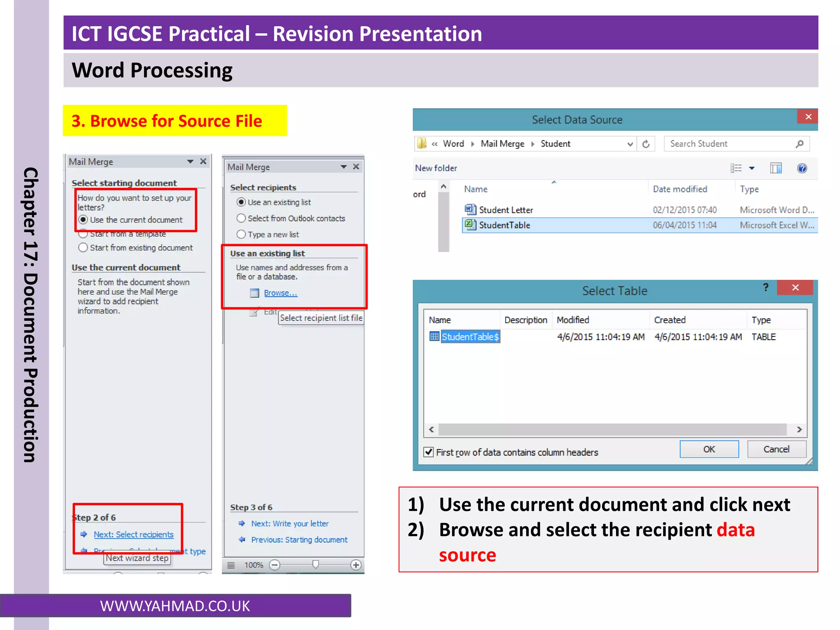
Task: Choose Select from Outlook contacts option
Action: [x=241, y=218]
